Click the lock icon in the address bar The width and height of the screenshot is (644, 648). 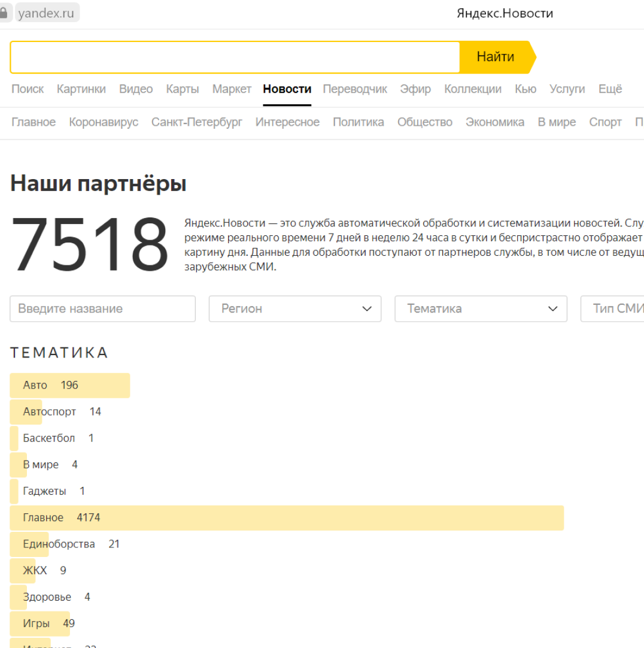[4, 13]
